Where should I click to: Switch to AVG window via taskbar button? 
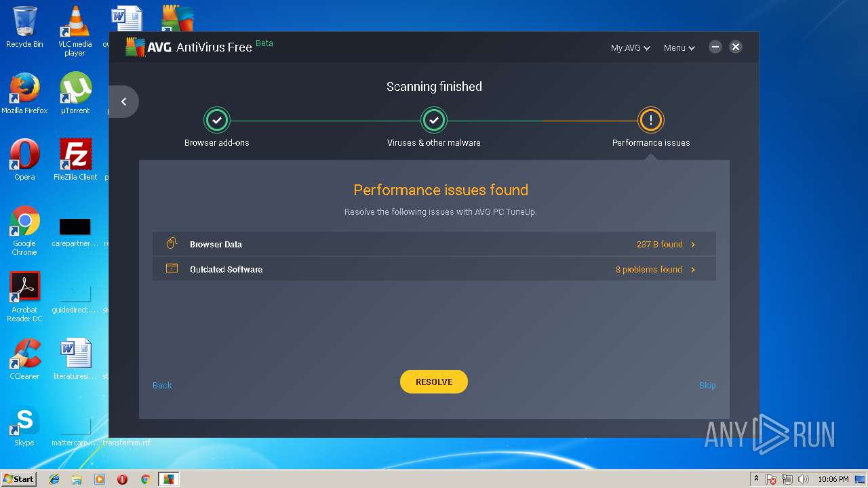tap(168, 479)
